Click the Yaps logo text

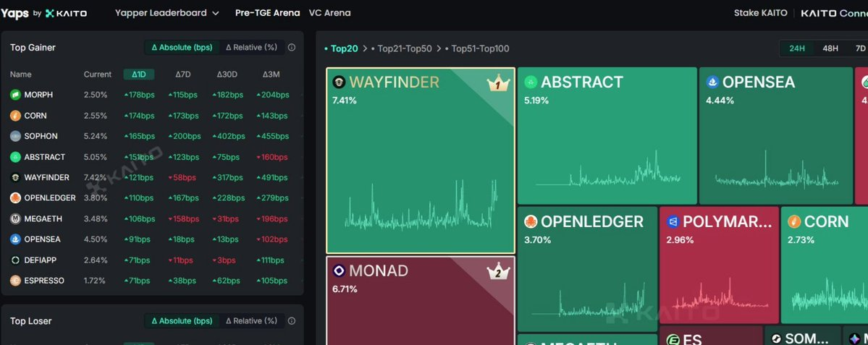click(x=15, y=13)
